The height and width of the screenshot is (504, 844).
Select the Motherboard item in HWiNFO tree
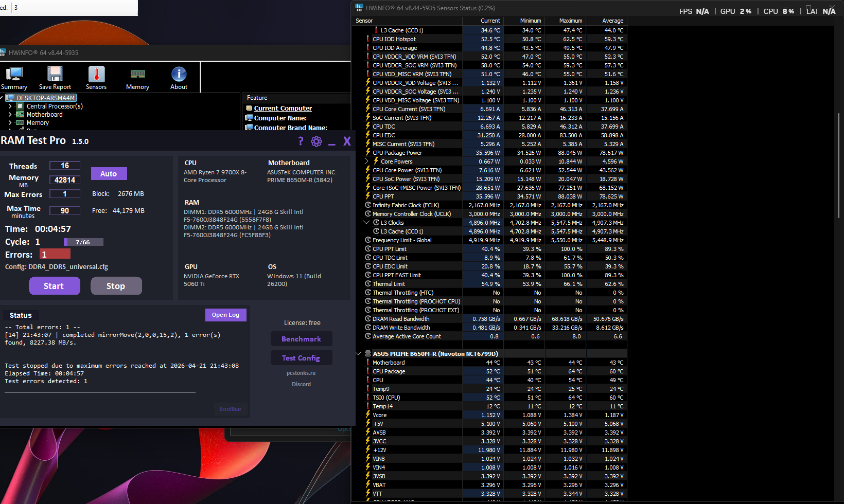(44, 115)
